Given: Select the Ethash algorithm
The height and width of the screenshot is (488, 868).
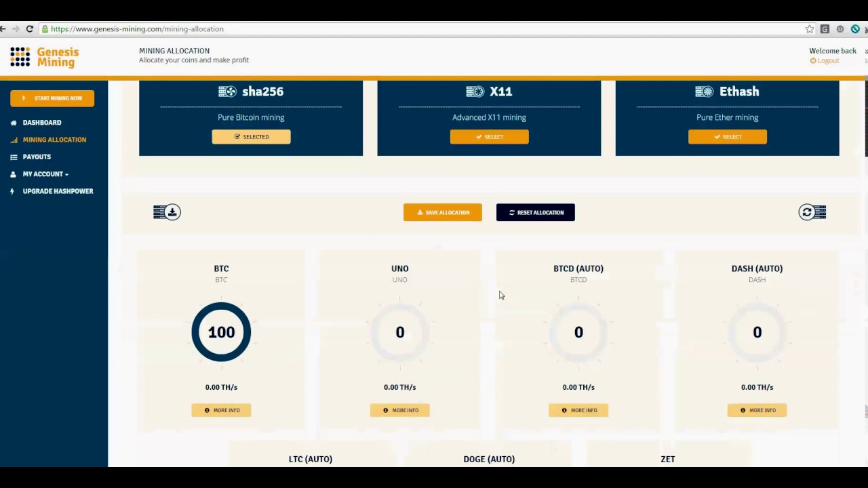Looking at the screenshot, I should [728, 136].
